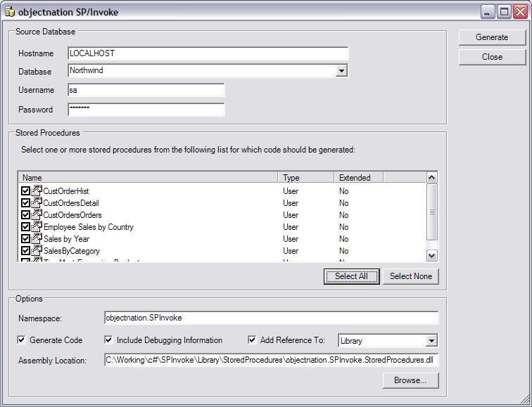532x407 pixels.
Task: Click the objectnation SP/Invoke title bar icon
Action: 10,12
